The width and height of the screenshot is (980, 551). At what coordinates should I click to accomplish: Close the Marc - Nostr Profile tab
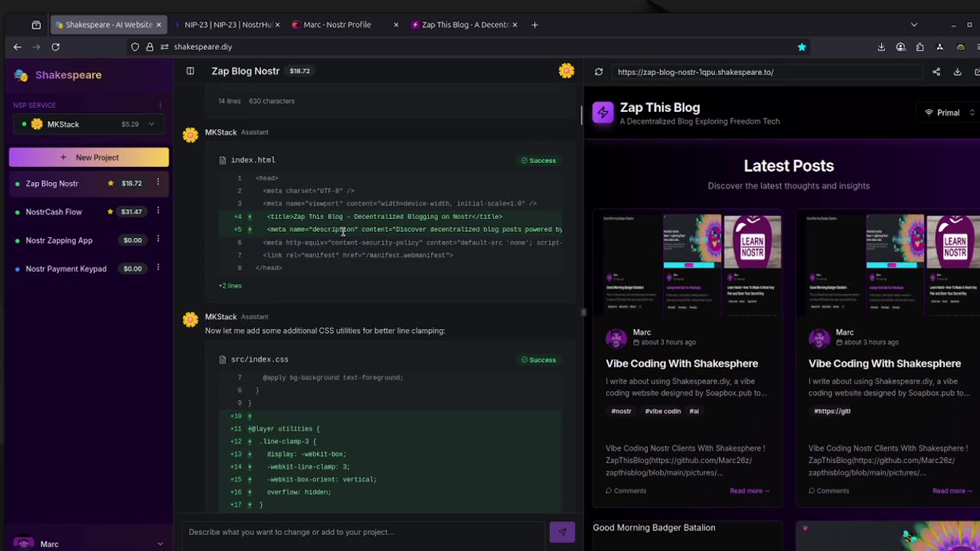(396, 24)
